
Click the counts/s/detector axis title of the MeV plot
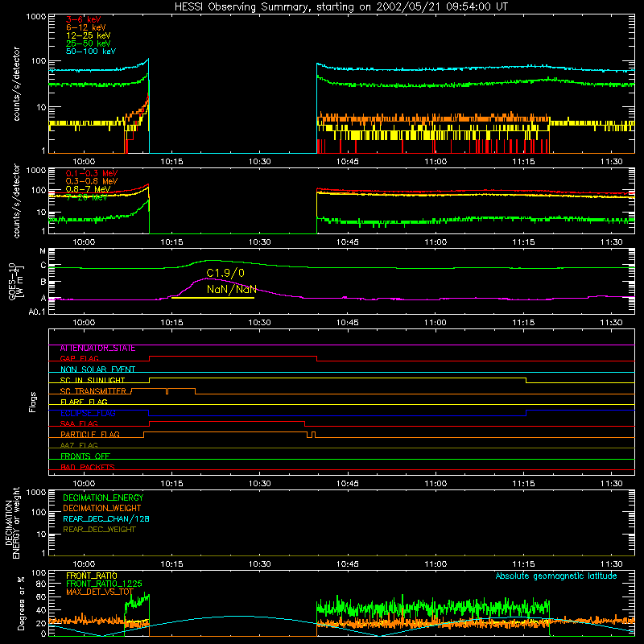point(16,200)
